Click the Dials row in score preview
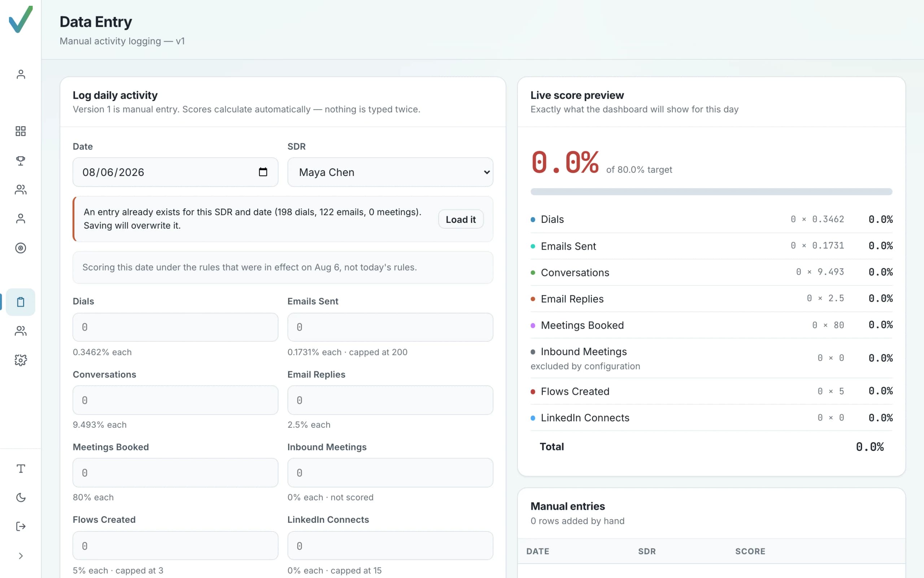 click(x=711, y=219)
